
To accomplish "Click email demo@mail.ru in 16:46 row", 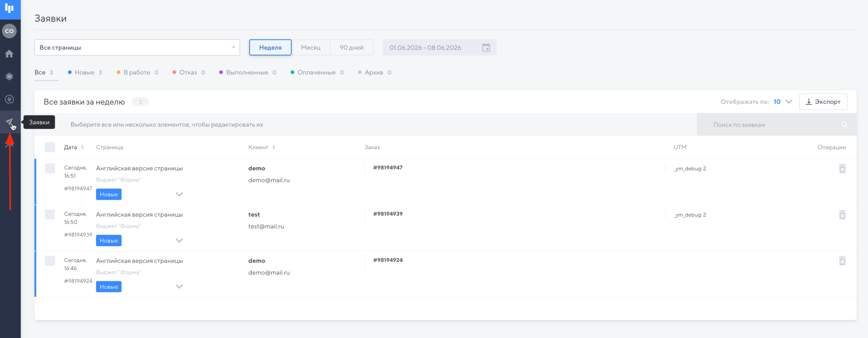I will pos(269,272).
